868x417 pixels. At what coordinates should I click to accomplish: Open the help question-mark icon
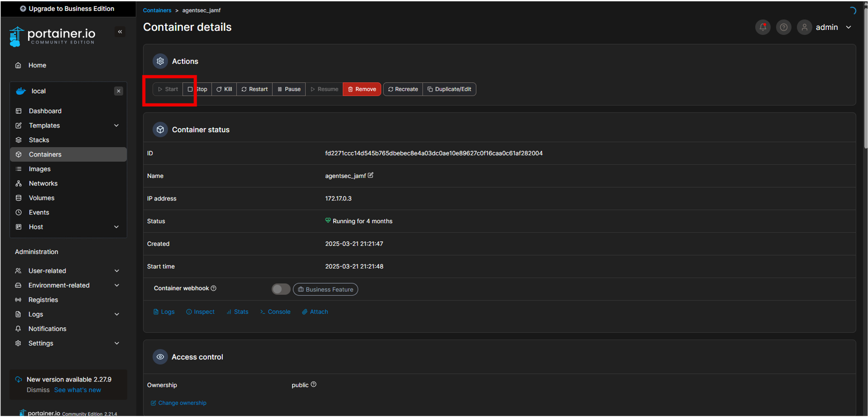(784, 27)
